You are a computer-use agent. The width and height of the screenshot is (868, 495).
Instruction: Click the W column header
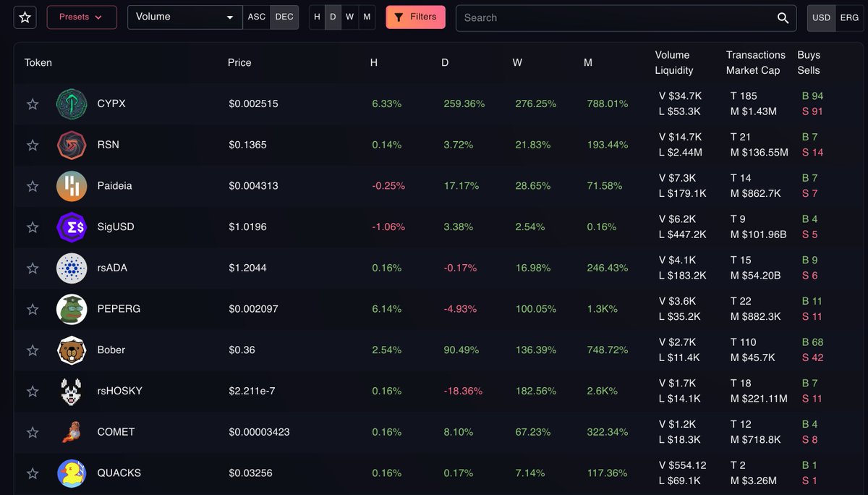pyautogui.click(x=517, y=63)
